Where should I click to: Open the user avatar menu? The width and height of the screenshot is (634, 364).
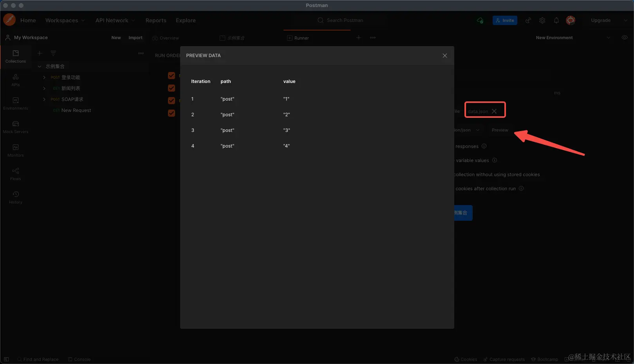pos(571,20)
